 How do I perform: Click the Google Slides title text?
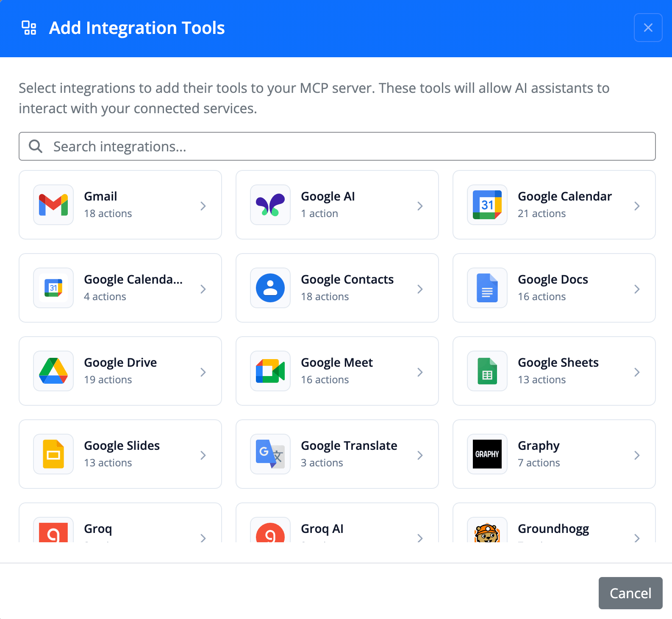tap(122, 446)
